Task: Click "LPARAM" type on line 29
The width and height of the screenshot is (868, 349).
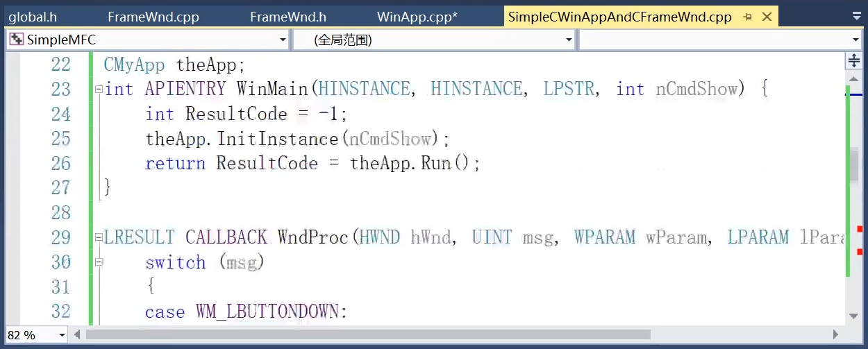Action: coord(758,238)
